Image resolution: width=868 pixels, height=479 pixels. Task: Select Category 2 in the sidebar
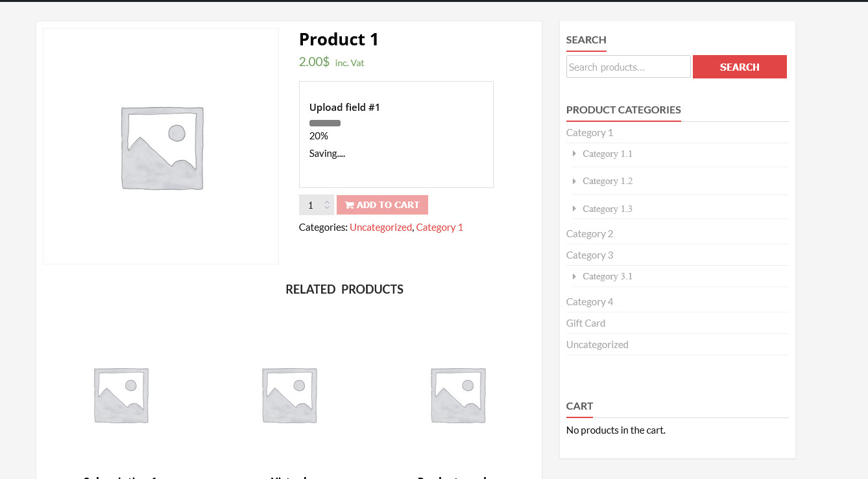[590, 234]
